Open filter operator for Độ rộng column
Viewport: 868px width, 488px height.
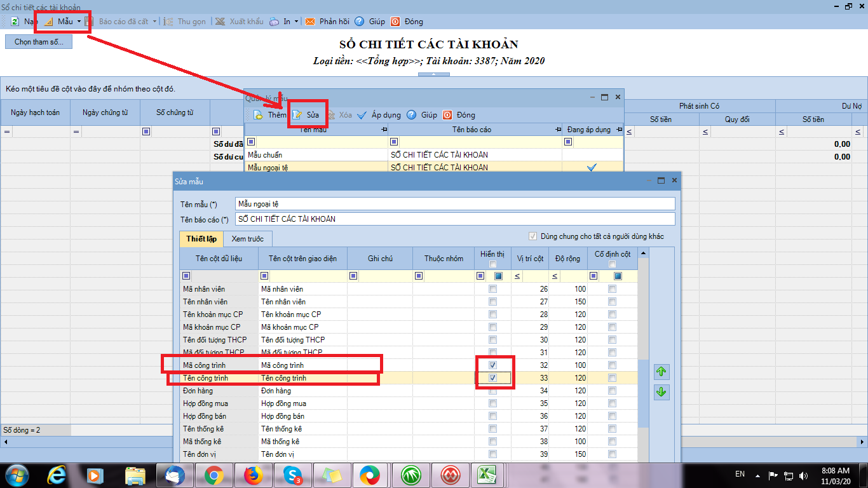(555, 276)
